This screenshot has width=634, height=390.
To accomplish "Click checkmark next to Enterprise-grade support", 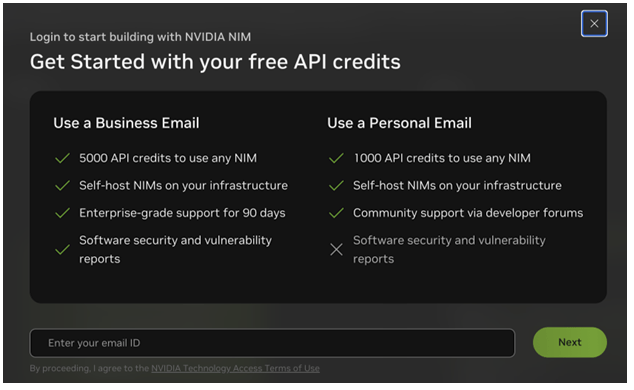I will point(62,213).
